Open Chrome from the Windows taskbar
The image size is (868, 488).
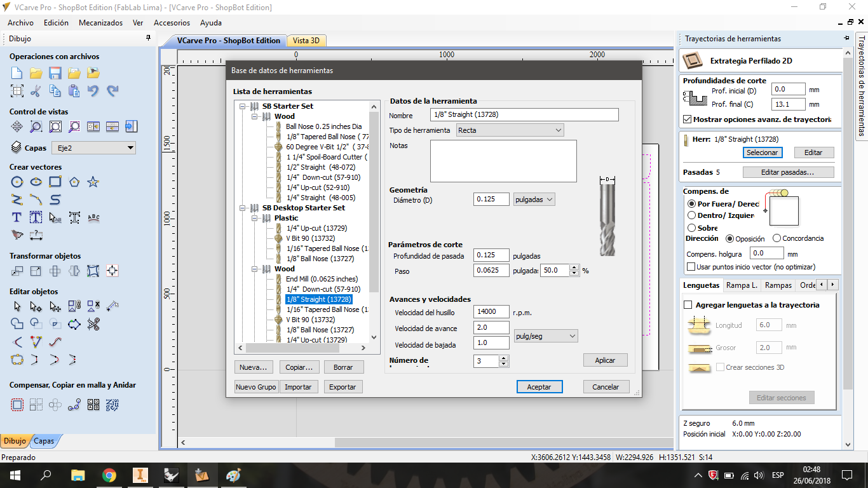109,475
